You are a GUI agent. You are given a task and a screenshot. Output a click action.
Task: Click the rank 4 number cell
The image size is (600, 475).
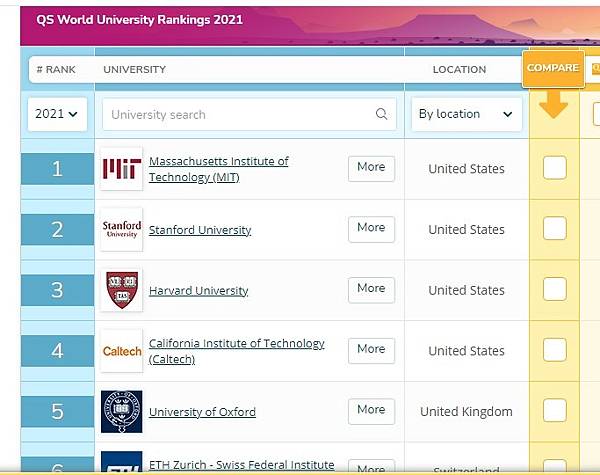57,351
